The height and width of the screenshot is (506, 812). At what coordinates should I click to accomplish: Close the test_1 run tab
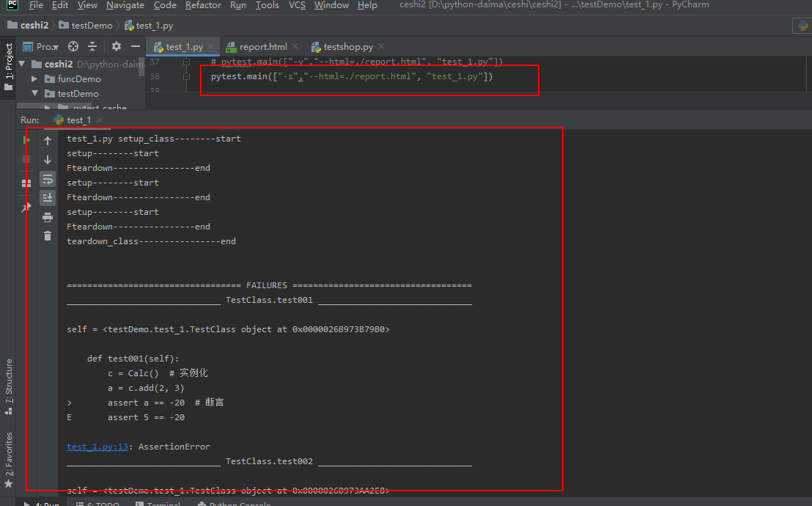click(x=100, y=120)
